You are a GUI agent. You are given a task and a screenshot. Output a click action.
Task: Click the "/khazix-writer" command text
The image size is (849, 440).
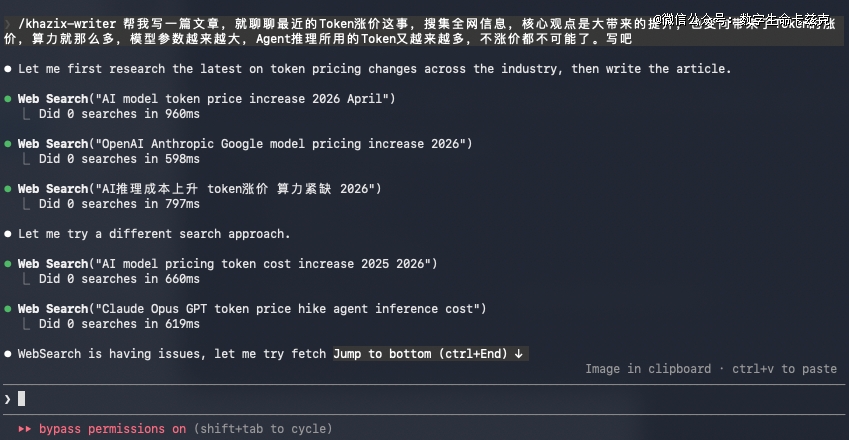coord(67,23)
